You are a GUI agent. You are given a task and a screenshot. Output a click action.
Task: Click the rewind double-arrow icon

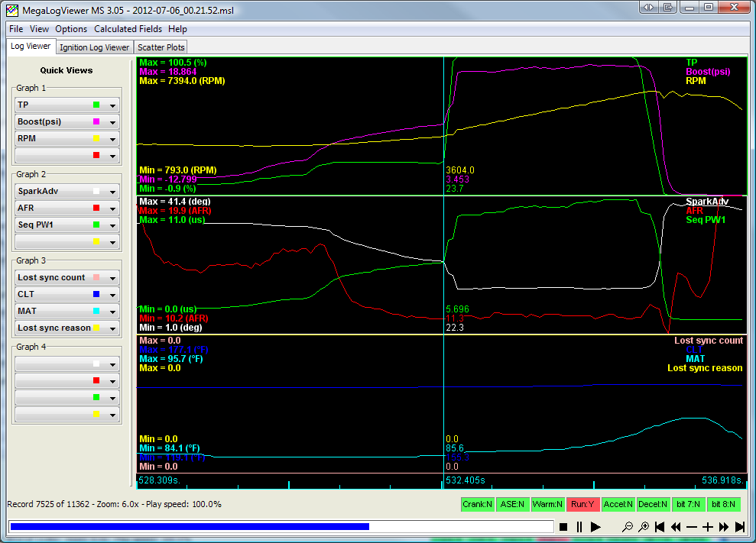pyautogui.click(x=676, y=527)
